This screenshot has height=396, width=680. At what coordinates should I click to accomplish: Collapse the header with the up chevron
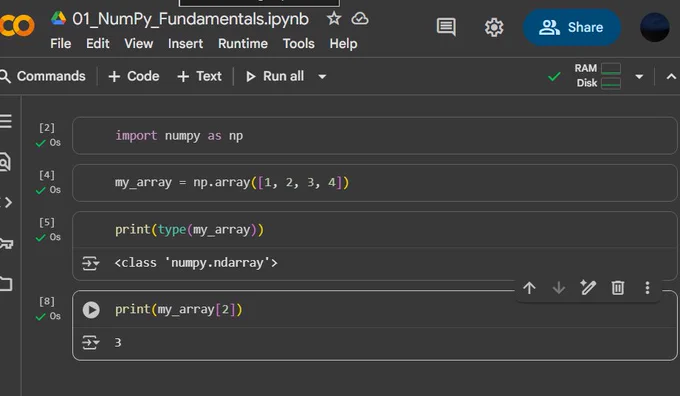[x=671, y=77]
